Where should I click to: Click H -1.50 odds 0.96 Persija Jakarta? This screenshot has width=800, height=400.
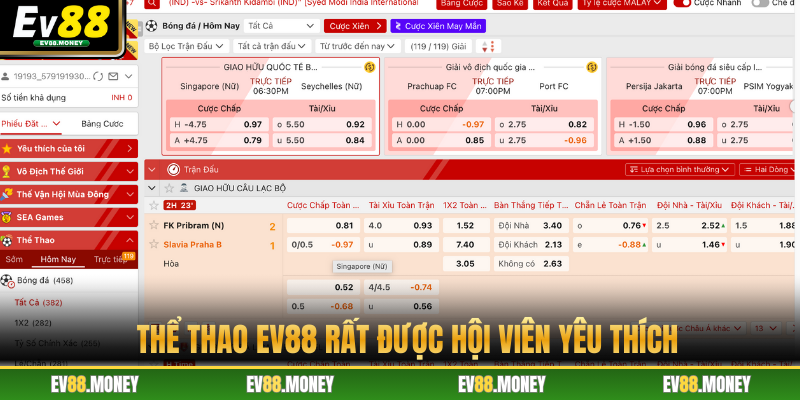coord(663,124)
